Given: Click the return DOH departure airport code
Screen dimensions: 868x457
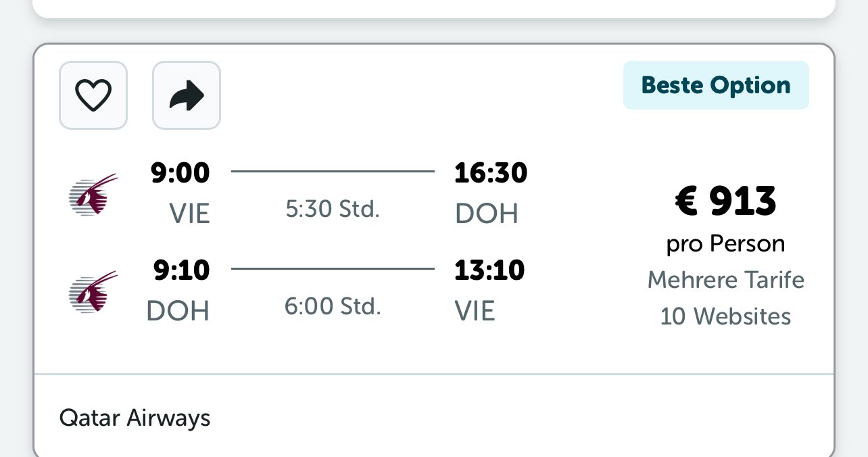Looking at the screenshot, I should pos(178,311).
